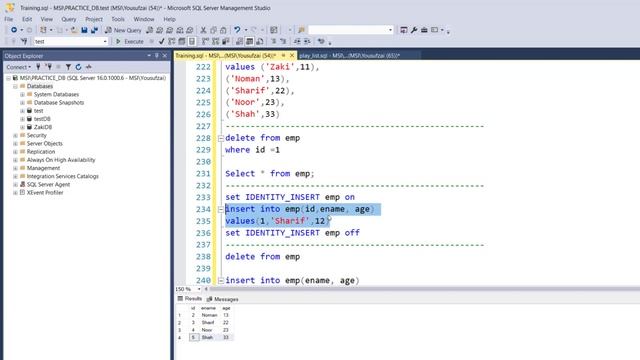
Task: Click the Execute button
Action: click(130, 41)
